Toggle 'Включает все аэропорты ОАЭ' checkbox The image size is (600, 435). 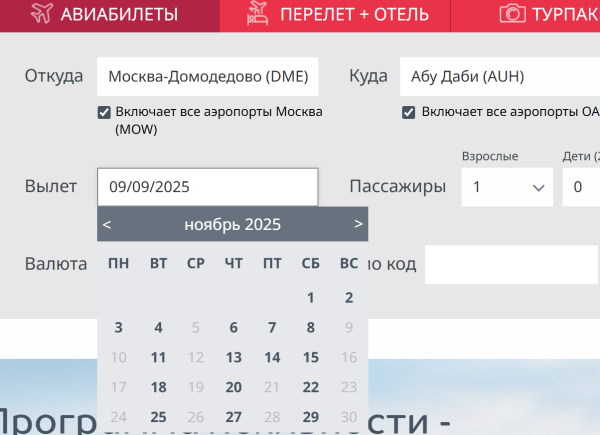[x=409, y=113]
